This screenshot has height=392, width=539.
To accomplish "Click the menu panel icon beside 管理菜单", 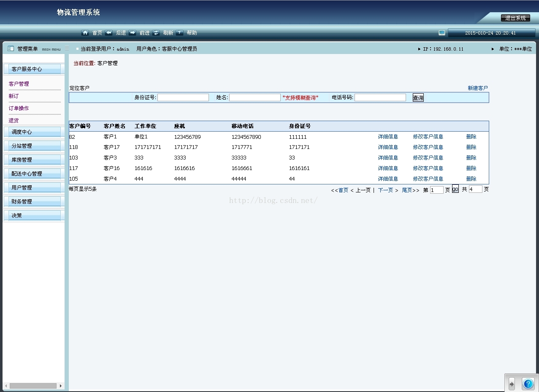I will tap(11, 49).
